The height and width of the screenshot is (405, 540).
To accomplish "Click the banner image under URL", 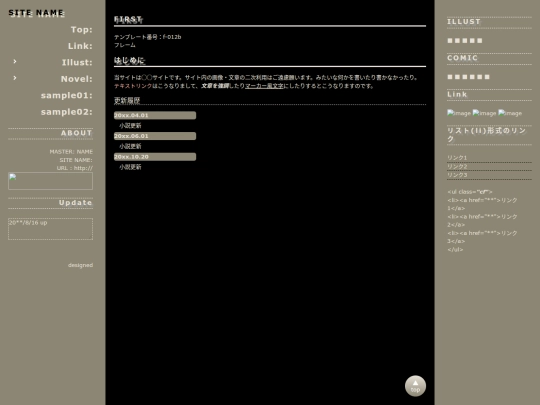I will tap(50, 181).
